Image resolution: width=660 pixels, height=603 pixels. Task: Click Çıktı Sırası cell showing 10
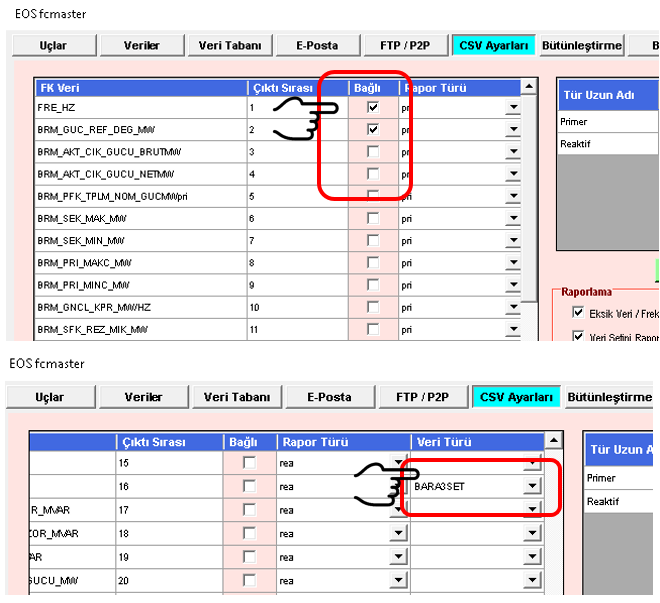[298, 308]
